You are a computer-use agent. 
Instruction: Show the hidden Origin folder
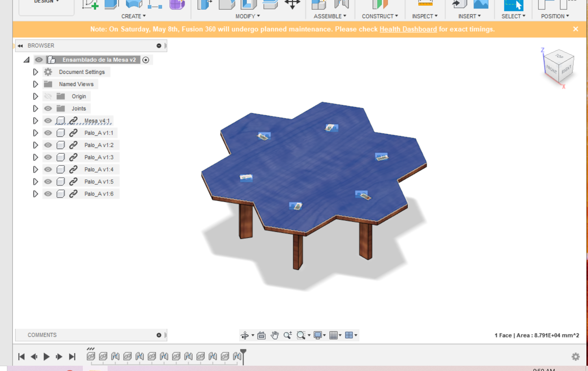point(48,96)
